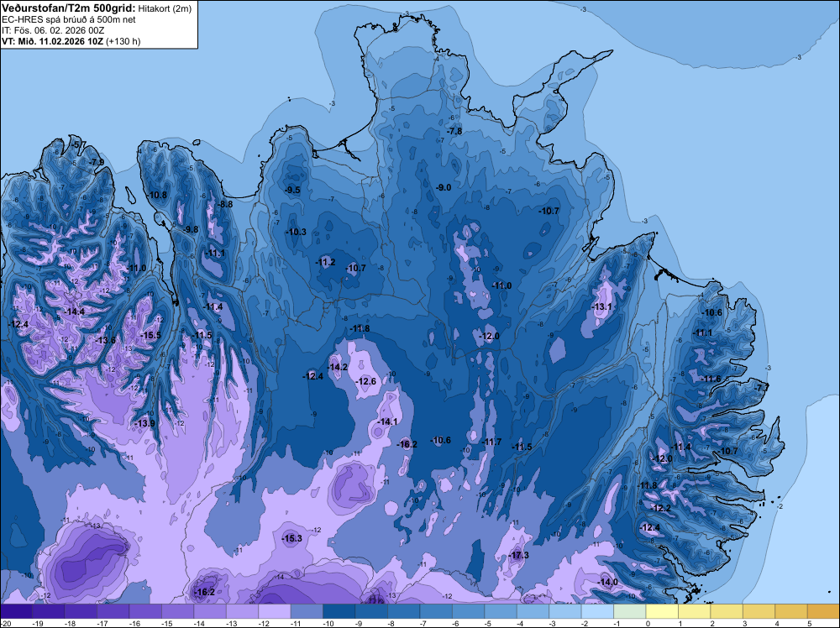The height and width of the screenshot is (628, 840).
Task: Select the pale yellow swatch between 0 and 1
Action: tap(662, 611)
